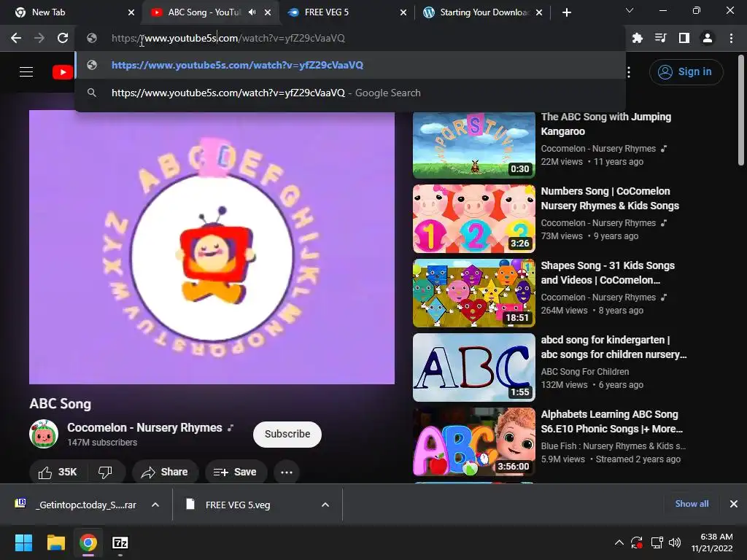
Task: Expand options for Getintopc rar download
Action: [155, 505]
